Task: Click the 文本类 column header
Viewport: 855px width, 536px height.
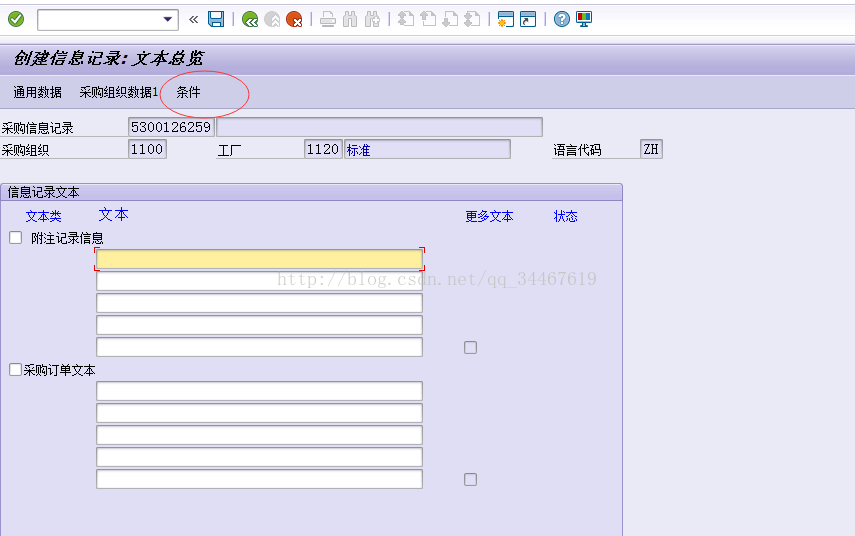Action: click(44, 216)
